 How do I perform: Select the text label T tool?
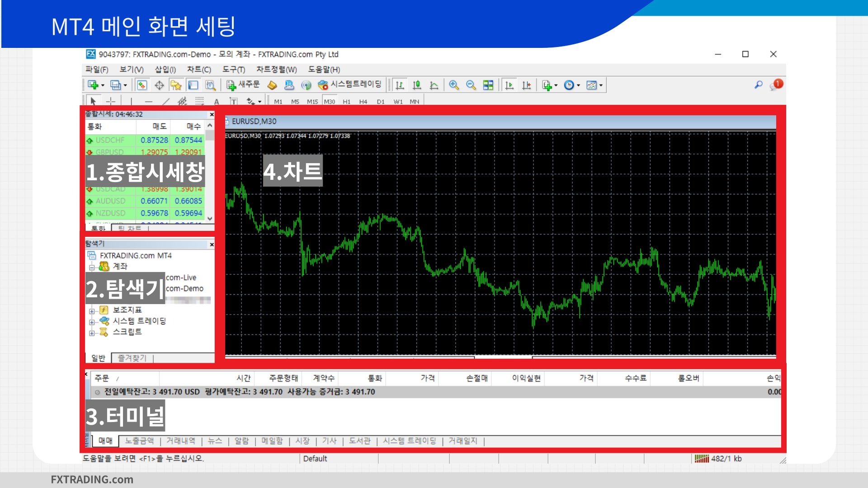pos(233,101)
